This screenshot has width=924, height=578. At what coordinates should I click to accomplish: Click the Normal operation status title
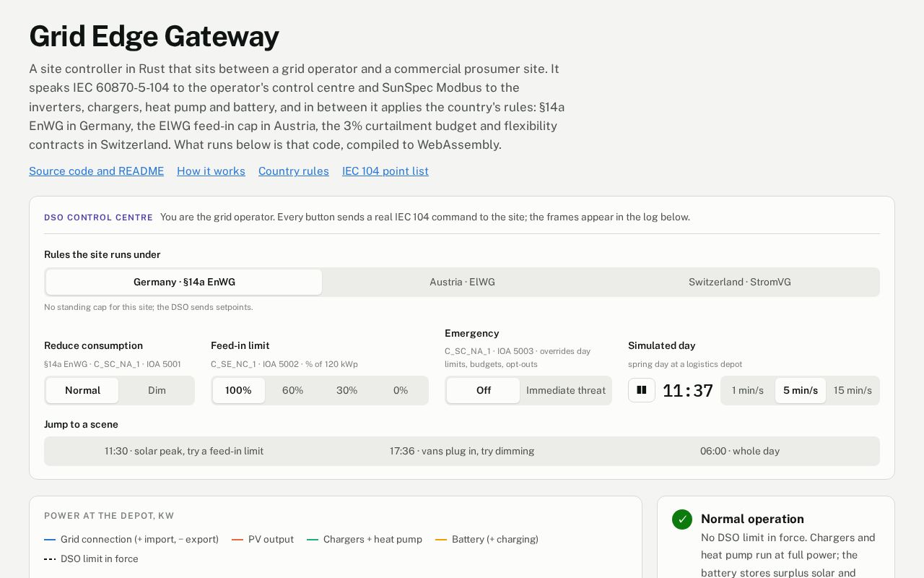[752, 519]
